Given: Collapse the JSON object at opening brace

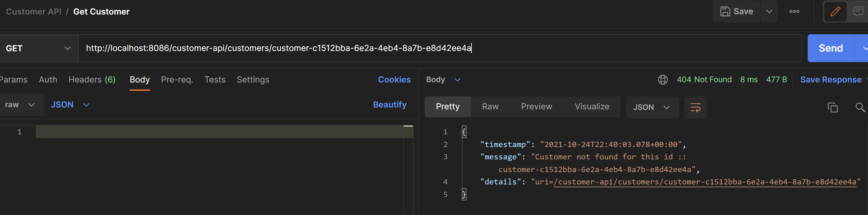Looking at the screenshot, I should pos(464,132).
